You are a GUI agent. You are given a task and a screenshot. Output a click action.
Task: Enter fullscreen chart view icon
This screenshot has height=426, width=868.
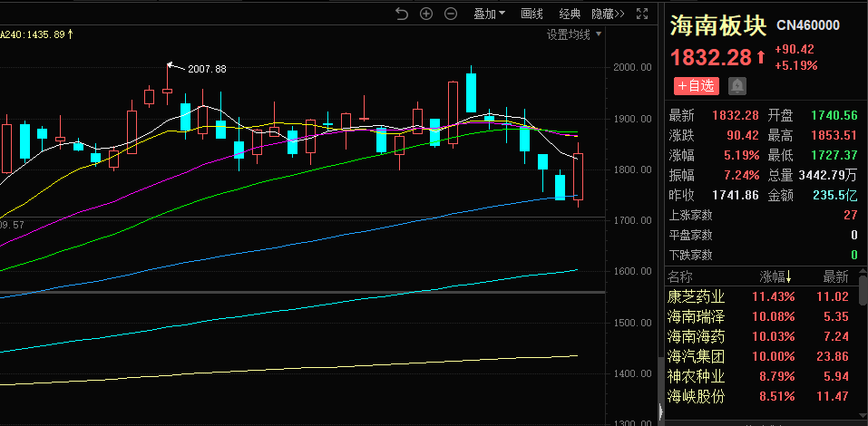tap(642, 14)
